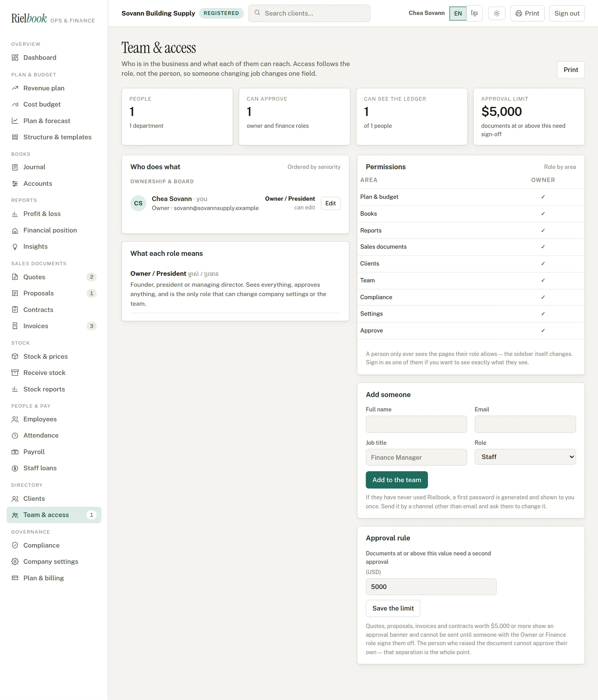Click the Company settings gear icon
This screenshot has height=700, width=598.
(15, 562)
